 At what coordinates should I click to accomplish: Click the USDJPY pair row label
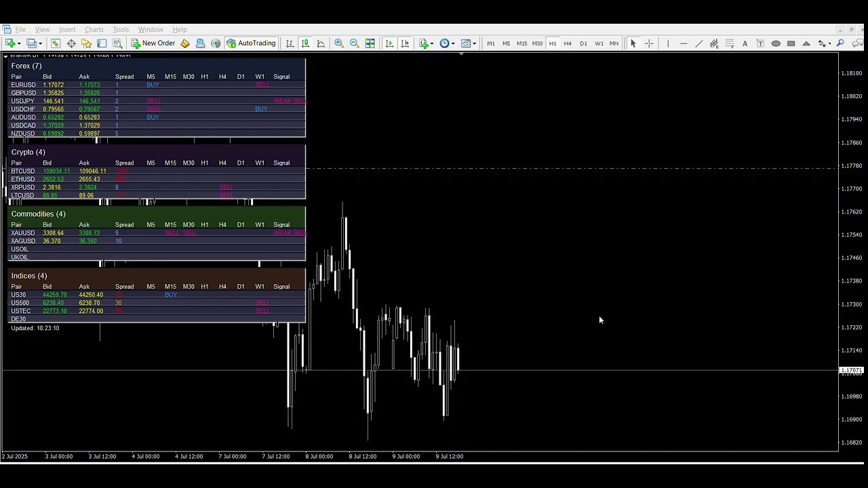tap(22, 101)
